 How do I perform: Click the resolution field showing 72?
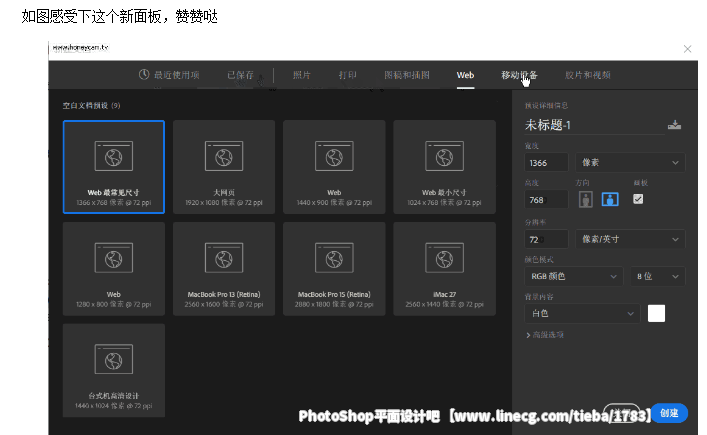[546, 239]
